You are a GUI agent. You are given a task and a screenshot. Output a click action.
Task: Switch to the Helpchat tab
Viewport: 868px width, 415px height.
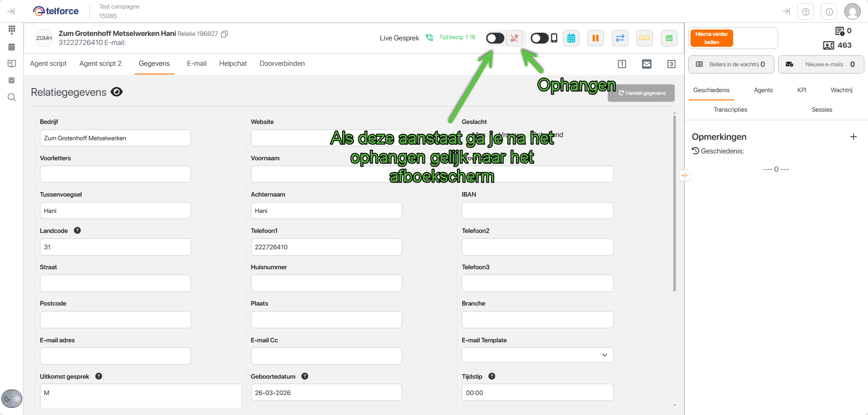pos(232,64)
